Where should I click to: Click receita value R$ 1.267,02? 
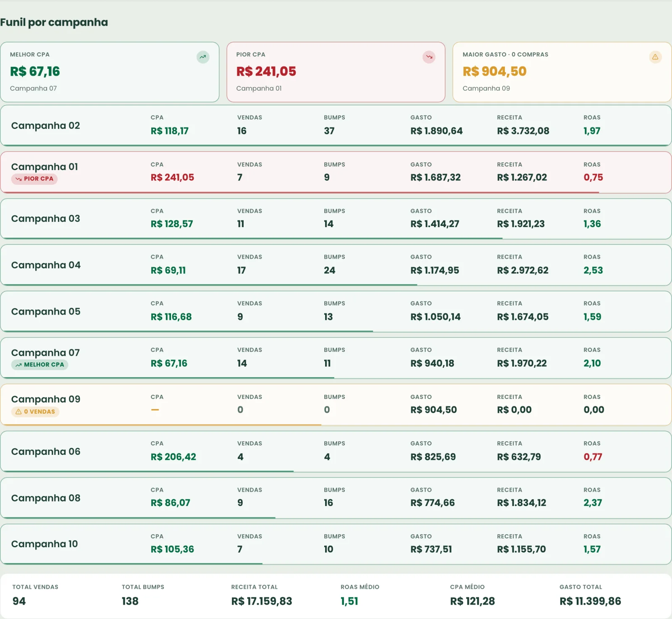point(522,178)
